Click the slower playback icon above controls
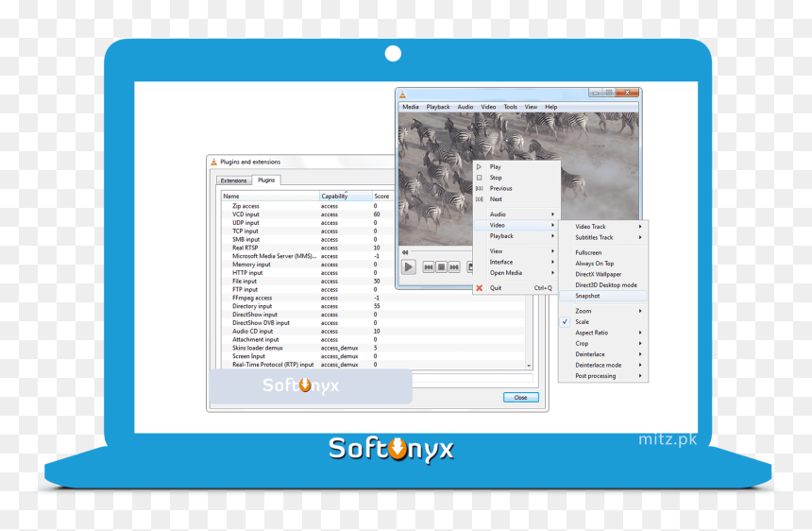The image size is (812, 531). (x=405, y=252)
